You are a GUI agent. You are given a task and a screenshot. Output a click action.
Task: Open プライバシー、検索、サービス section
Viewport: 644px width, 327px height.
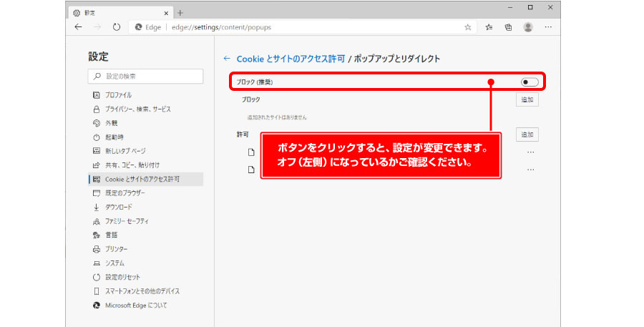(x=145, y=109)
